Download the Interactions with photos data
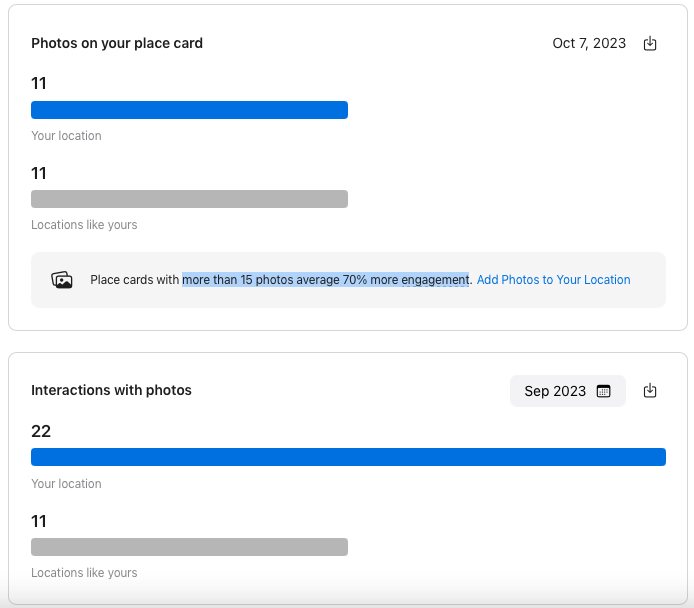Image resolution: width=694 pixels, height=608 pixels. point(650,391)
